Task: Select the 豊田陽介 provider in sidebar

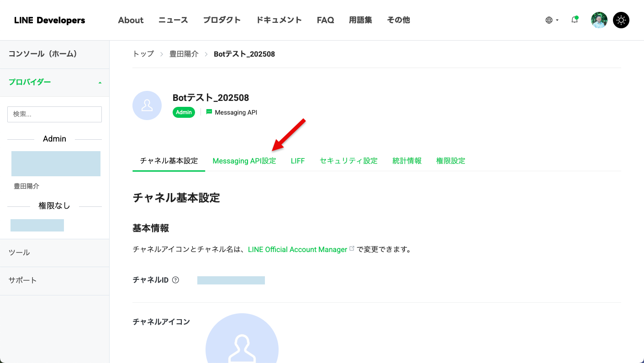Action: [27, 186]
